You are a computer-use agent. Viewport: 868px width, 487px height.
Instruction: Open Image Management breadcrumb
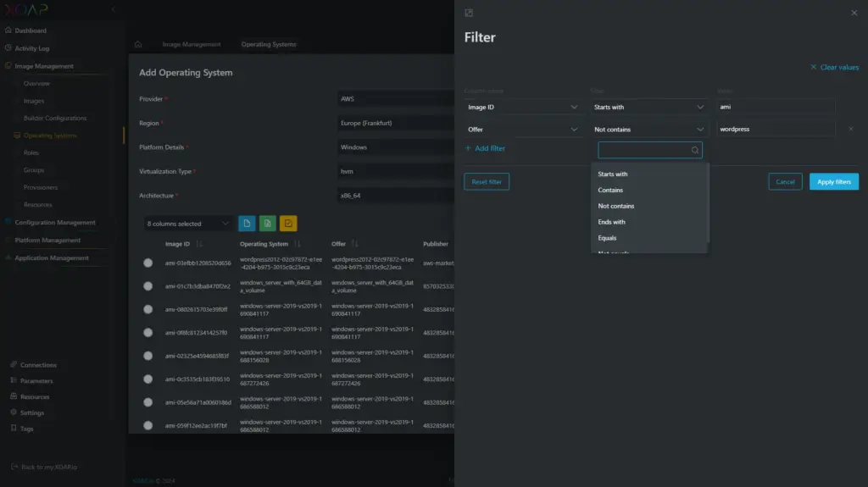tap(192, 44)
